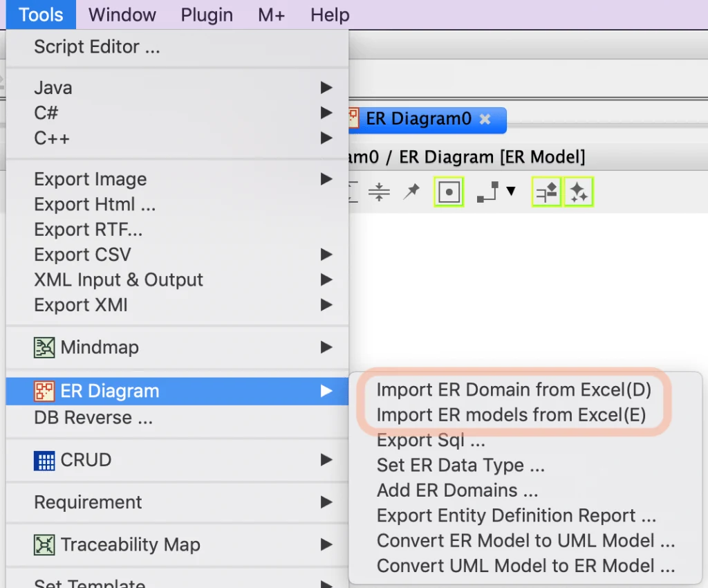
Task: Open the Help menu
Action: click(x=330, y=15)
